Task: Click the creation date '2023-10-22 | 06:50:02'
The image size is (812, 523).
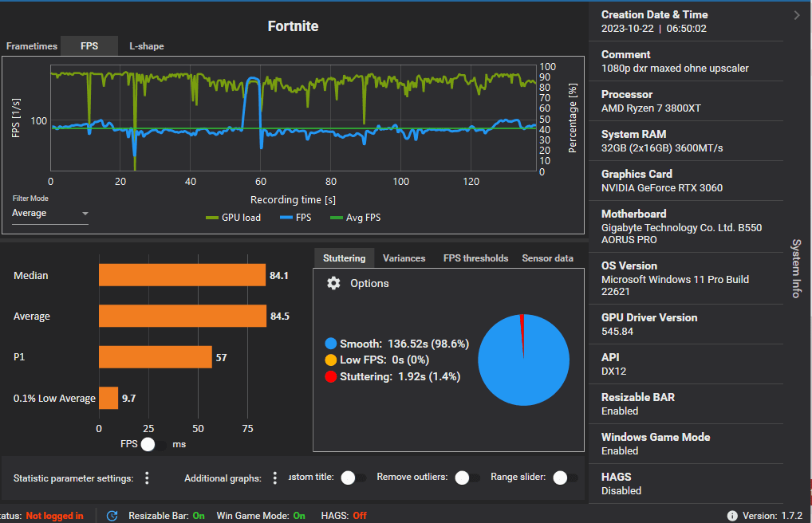Action: coord(653,29)
